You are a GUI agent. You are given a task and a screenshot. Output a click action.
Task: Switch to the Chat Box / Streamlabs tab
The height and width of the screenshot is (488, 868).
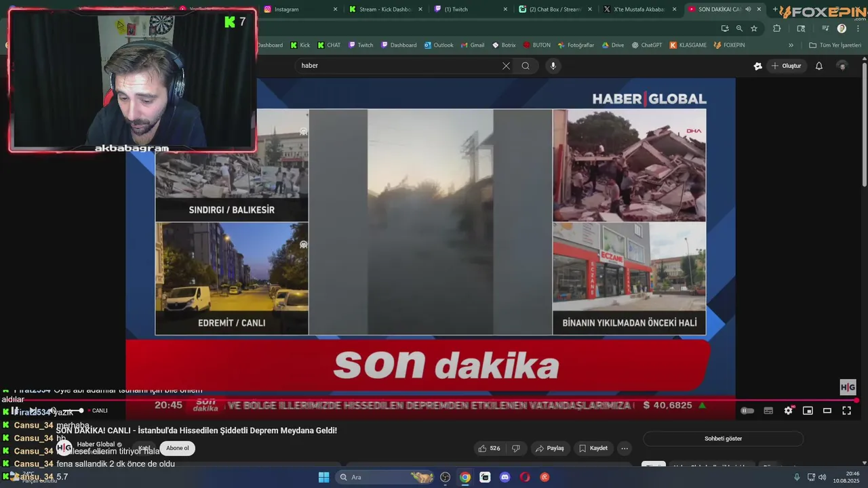[x=555, y=9]
